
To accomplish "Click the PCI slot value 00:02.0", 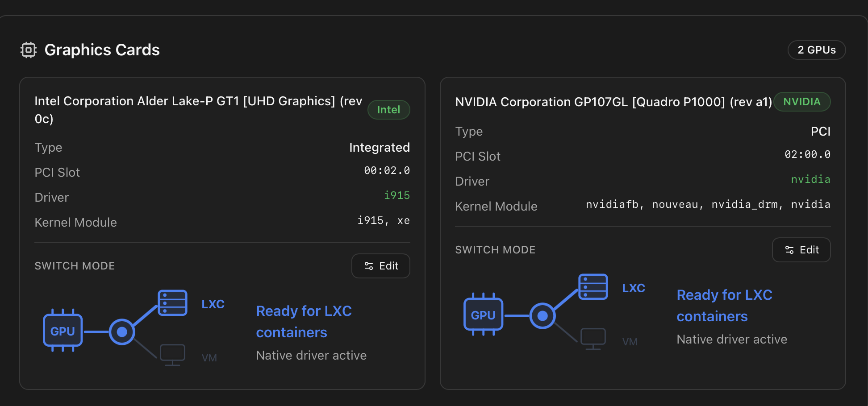I will [387, 170].
